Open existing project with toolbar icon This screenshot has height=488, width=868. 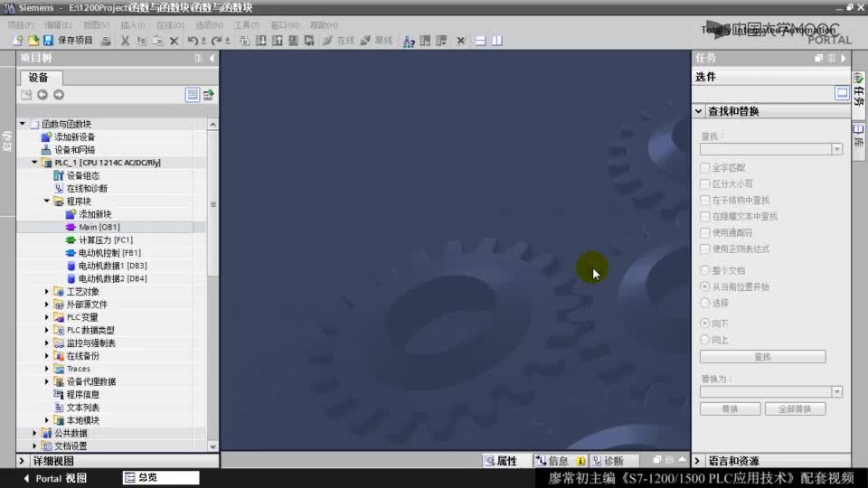33,41
